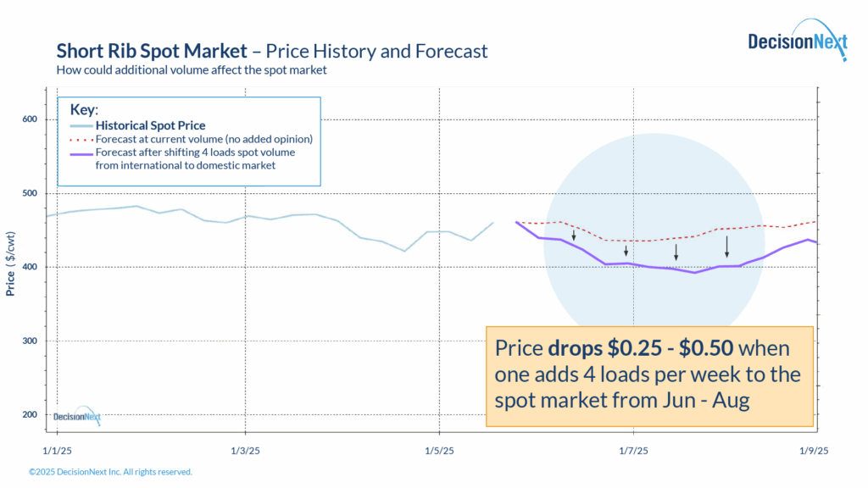Viewport: 868px width, 488px height.
Task: Click the 500 y-axis tick label
Action: click(30, 193)
